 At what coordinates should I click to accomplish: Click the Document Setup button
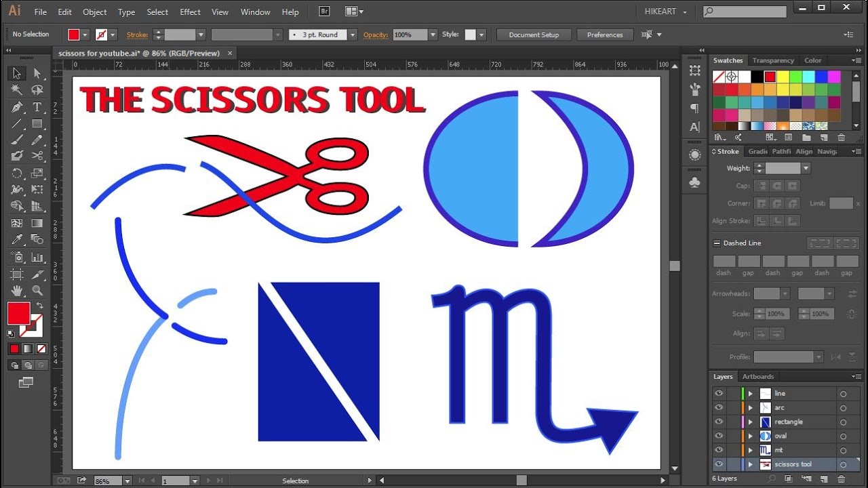[x=534, y=35]
